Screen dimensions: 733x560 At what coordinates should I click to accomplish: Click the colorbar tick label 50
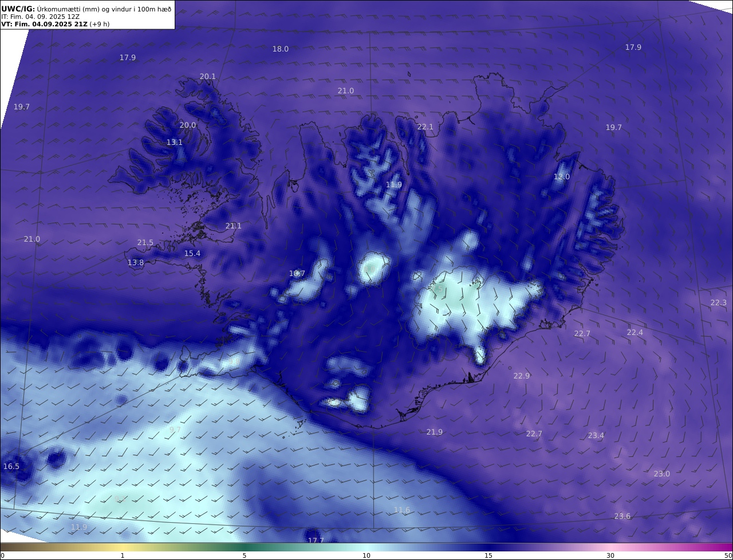(728, 555)
